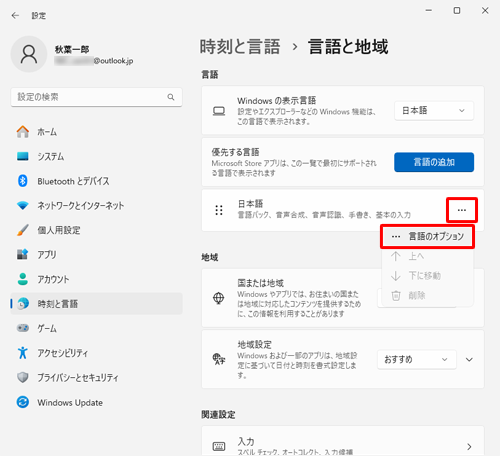Open the 入力 settings chevron
Screen dimensions: 500x456
coord(469,446)
